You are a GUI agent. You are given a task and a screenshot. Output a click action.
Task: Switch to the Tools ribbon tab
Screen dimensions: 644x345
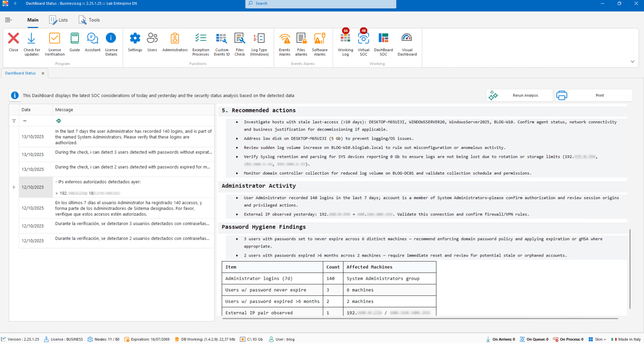coord(90,20)
